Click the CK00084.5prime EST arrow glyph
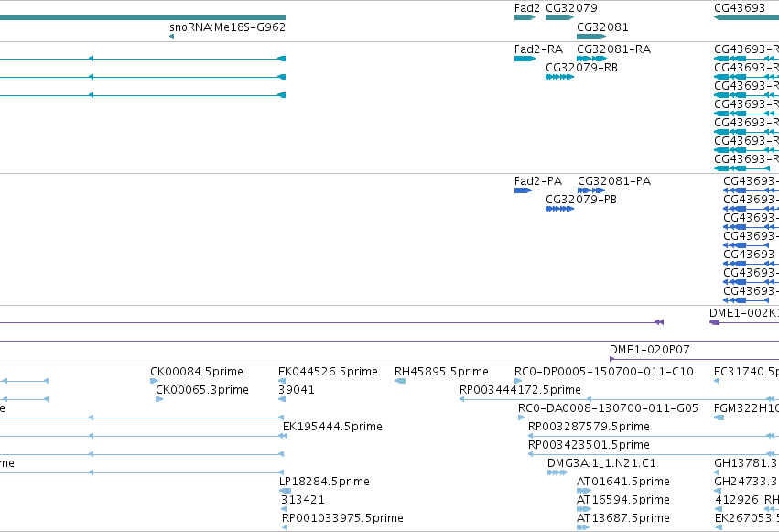779x532 pixels. click(154, 381)
